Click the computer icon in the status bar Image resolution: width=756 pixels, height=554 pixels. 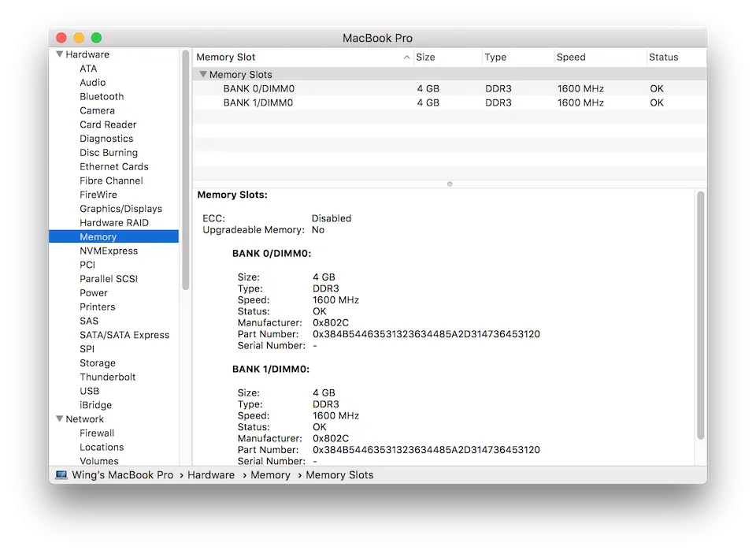pyautogui.click(x=61, y=474)
